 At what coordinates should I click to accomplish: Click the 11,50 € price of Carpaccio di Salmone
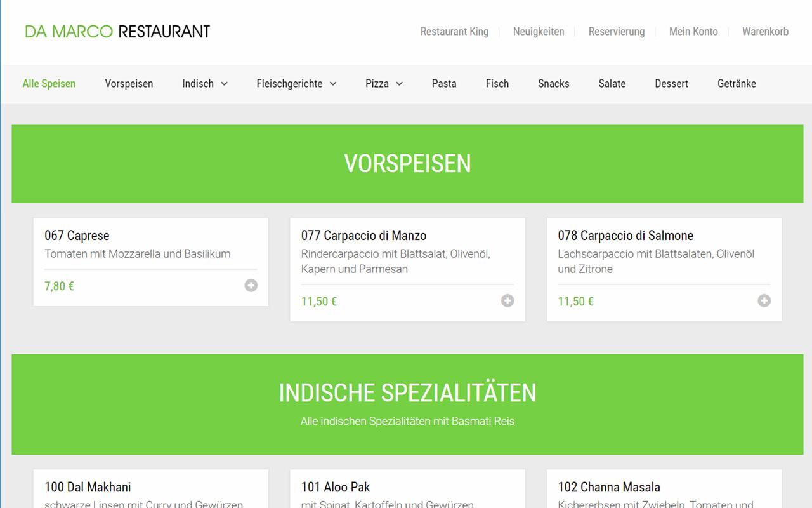pos(575,302)
